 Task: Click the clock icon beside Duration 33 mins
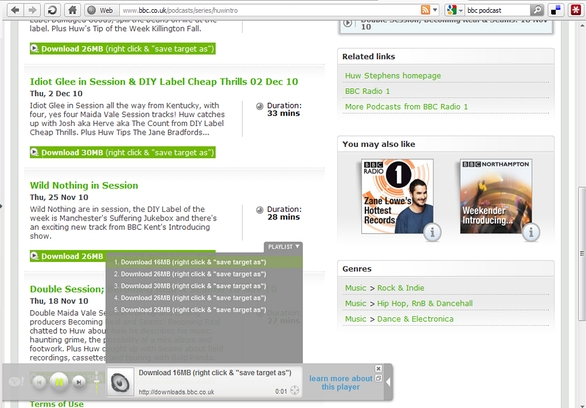coord(260,106)
